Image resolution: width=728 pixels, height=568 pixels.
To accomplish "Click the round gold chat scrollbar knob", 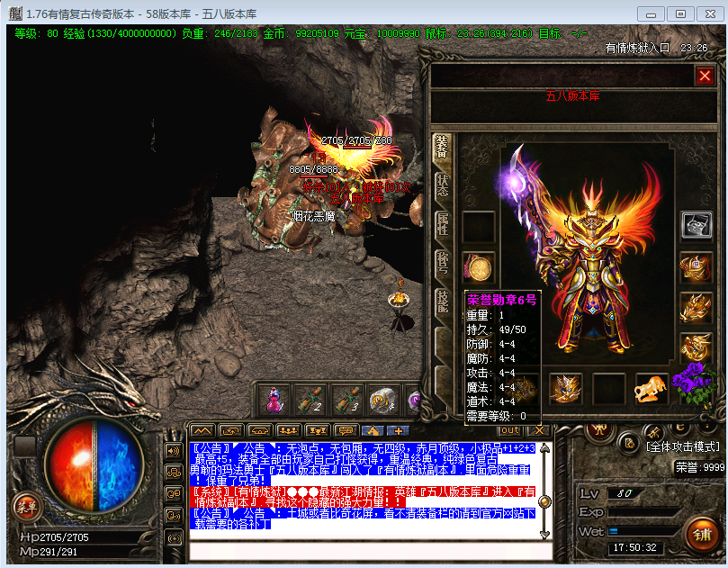I will [x=544, y=502].
